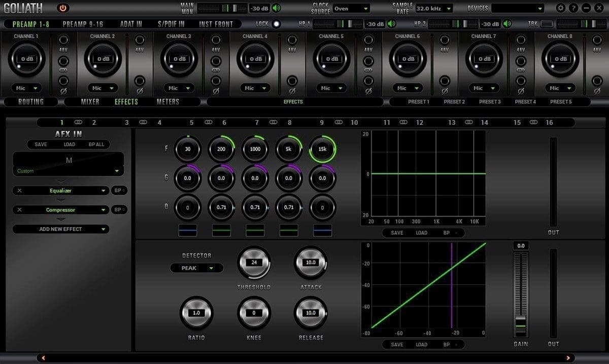Enable 48V phantom power on Channel 1
This screenshot has height=364, width=609.
point(63,41)
